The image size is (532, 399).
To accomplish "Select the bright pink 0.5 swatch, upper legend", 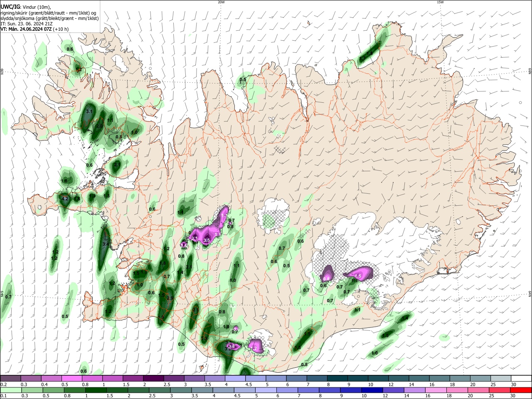I will pos(72,378).
